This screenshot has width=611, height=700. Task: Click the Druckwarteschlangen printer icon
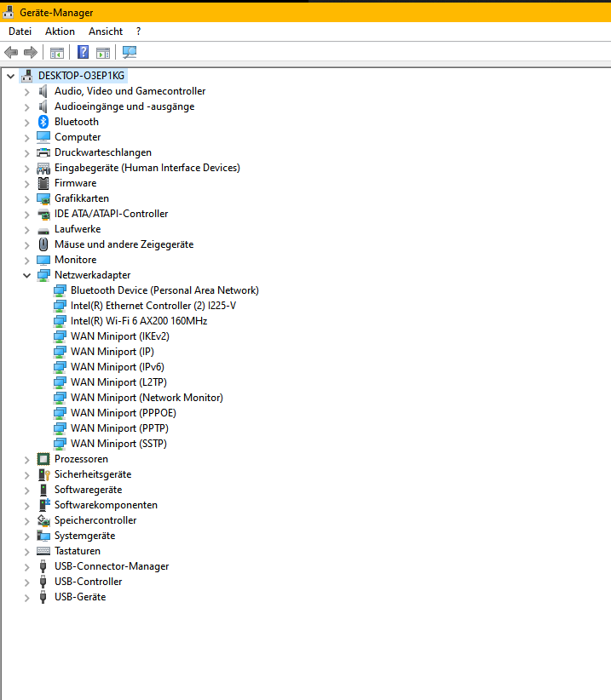pos(43,152)
